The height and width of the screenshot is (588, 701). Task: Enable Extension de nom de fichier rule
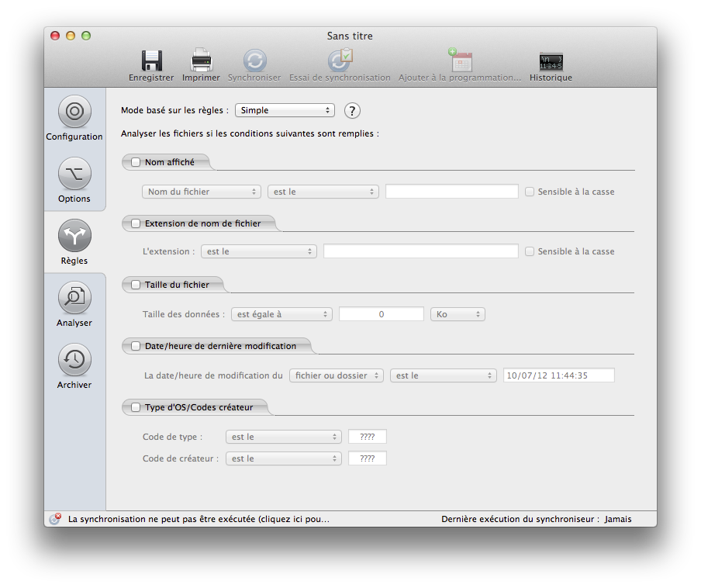(136, 223)
